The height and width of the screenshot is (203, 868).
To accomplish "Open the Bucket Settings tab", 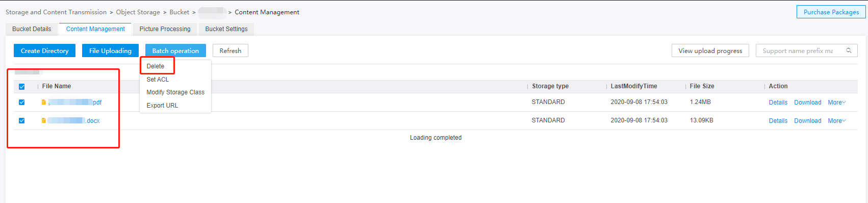I will click(226, 29).
